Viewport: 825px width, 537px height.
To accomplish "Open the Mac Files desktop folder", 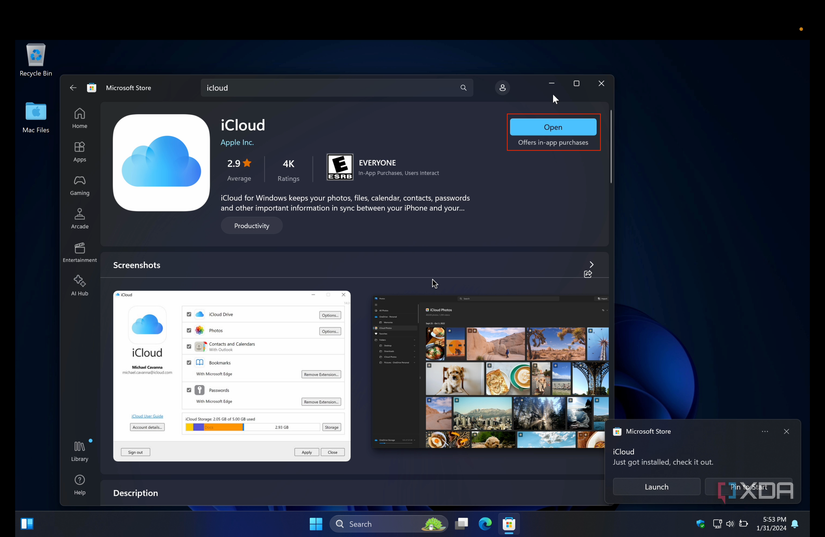I will tap(36, 117).
